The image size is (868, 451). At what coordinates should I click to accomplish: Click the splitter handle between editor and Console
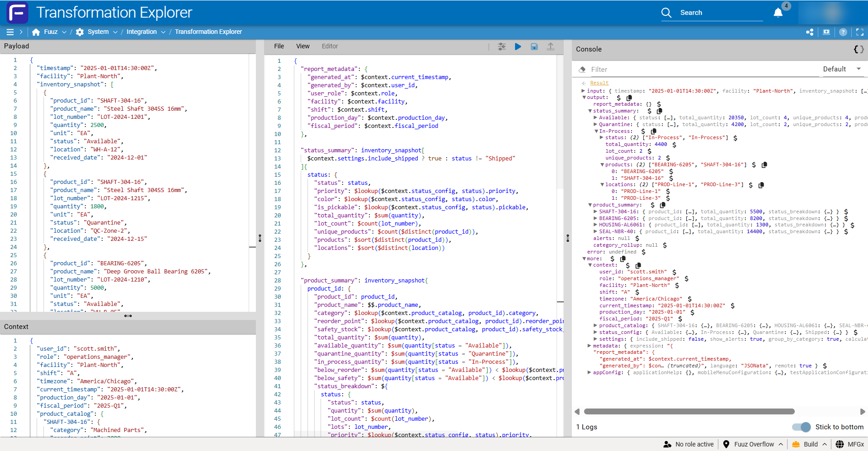568,238
